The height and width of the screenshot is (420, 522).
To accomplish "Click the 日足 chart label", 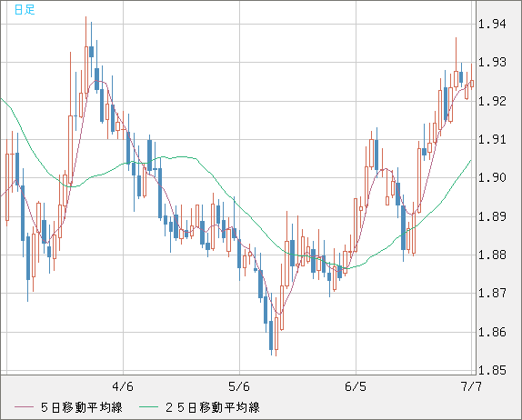I will tap(25, 9).
